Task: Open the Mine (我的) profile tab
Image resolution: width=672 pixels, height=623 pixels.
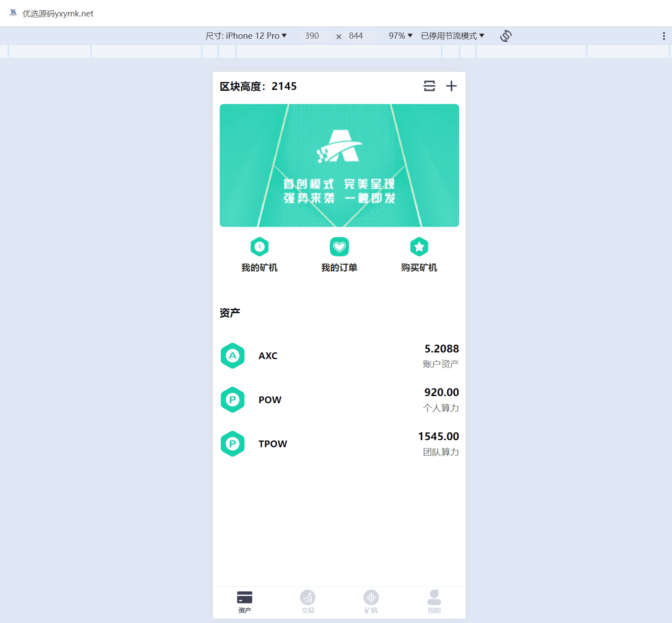Action: point(434,602)
